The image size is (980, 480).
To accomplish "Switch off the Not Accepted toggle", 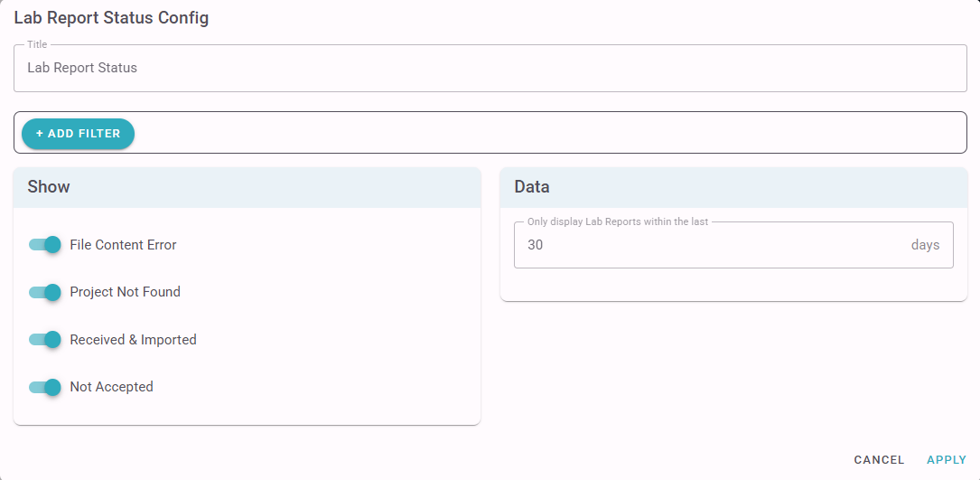I will (x=44, y=387).
